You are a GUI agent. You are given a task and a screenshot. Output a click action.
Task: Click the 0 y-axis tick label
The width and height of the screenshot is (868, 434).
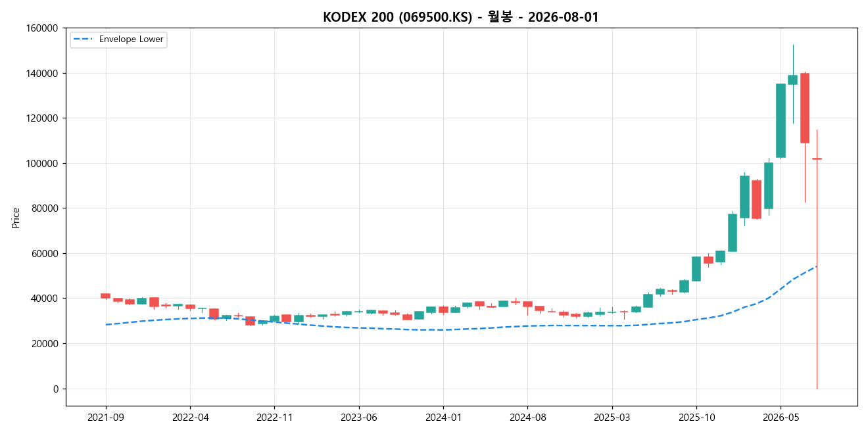(55, 389)
